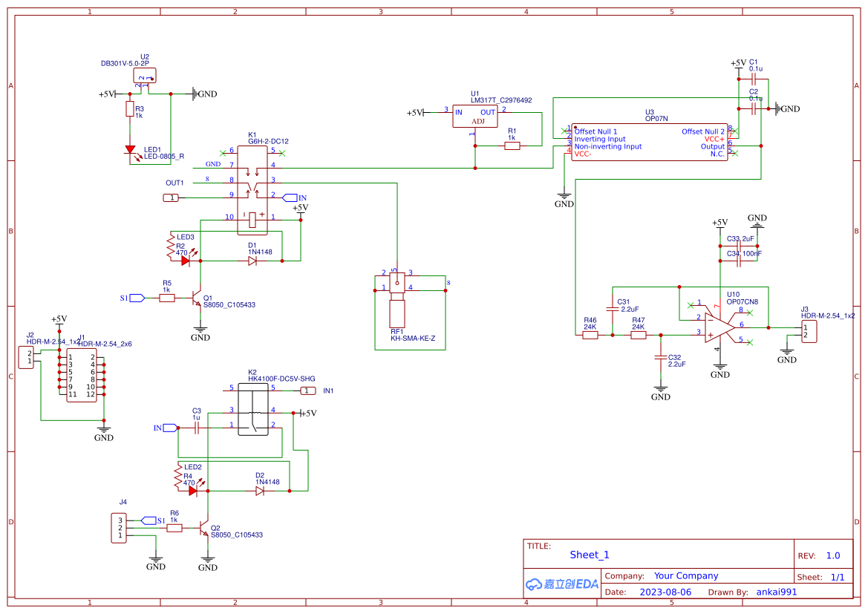868x614 pixels.
Task: Click the 'Your Company' company field
Action: tap(686, 576)
